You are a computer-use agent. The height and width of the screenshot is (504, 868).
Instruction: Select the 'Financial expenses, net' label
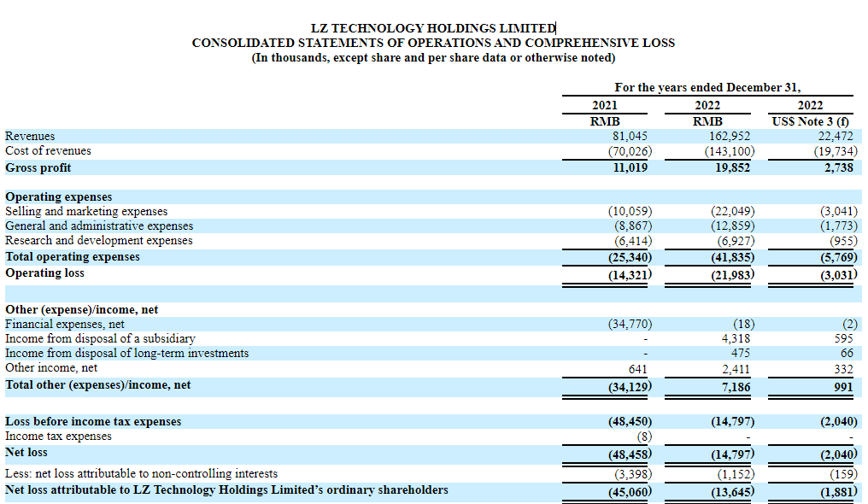click(65, 325)
